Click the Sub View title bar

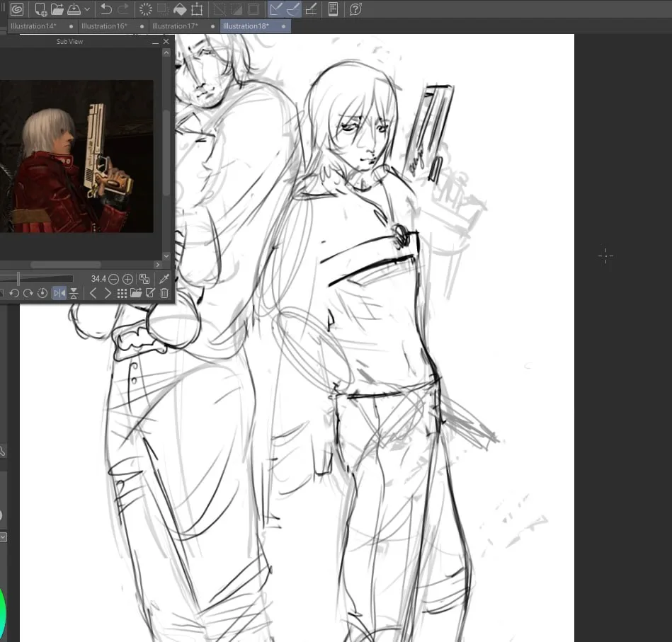point(69,42)
